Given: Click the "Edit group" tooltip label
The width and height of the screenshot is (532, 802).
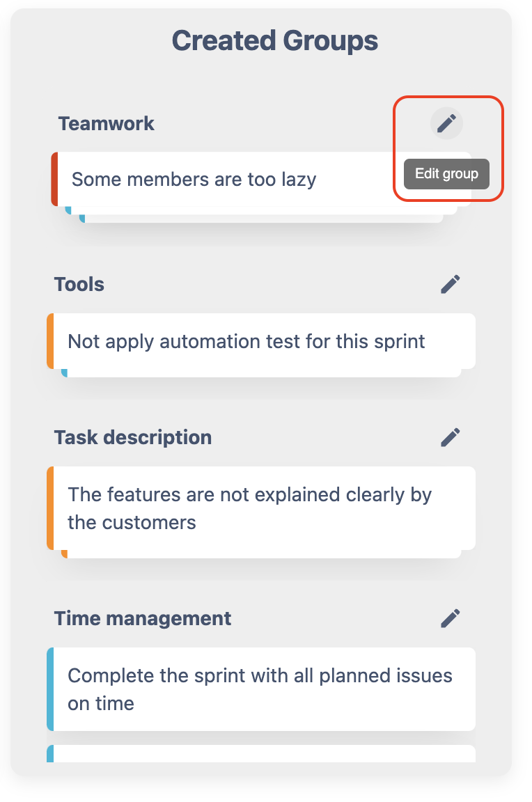Looking at the screenshot, I should 446,174.
